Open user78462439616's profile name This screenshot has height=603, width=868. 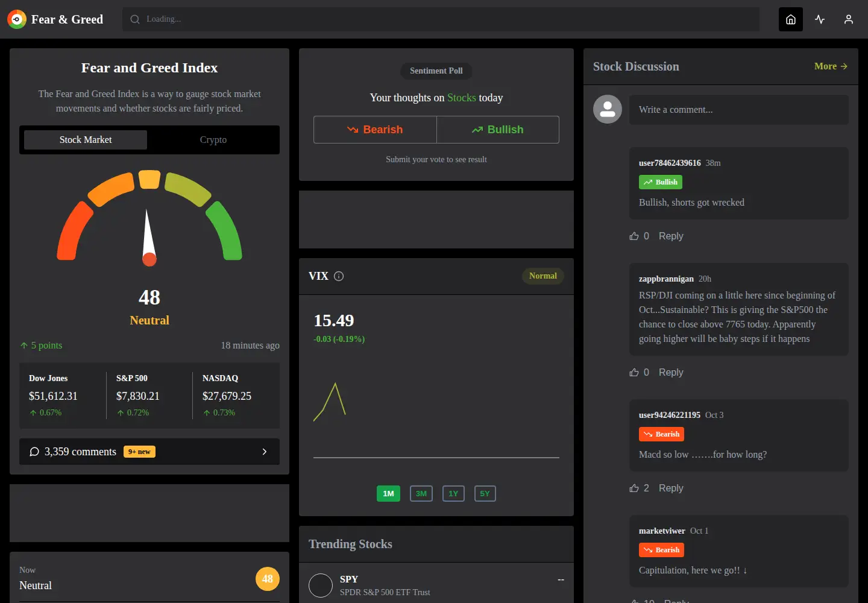tap(670, 163)
